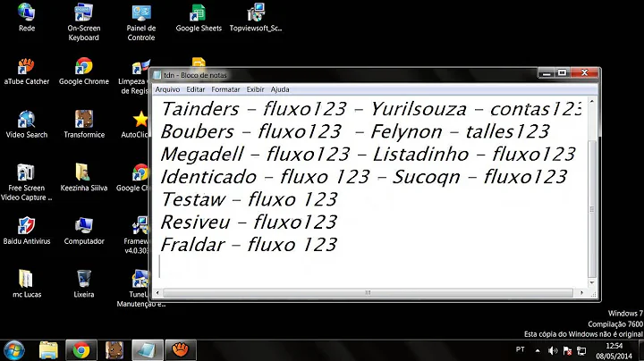644x361 pixels.
Task: Click the Action Center flag tray icon
Action: tap(568, 351)
